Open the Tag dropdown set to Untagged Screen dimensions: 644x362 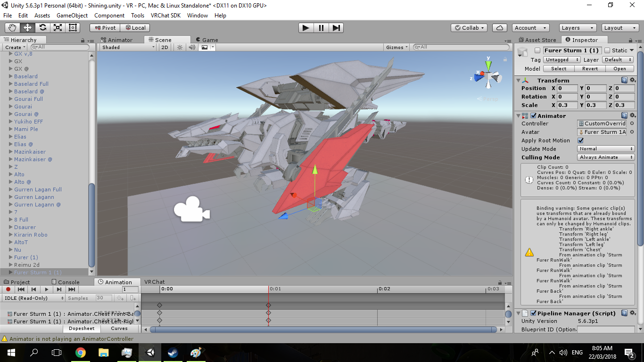[562, 60]
